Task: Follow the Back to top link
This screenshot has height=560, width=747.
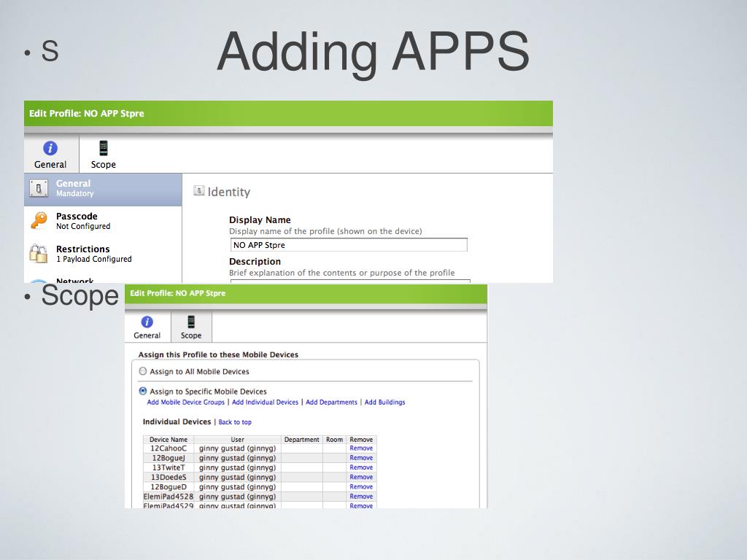Action: tap(235, 422)
